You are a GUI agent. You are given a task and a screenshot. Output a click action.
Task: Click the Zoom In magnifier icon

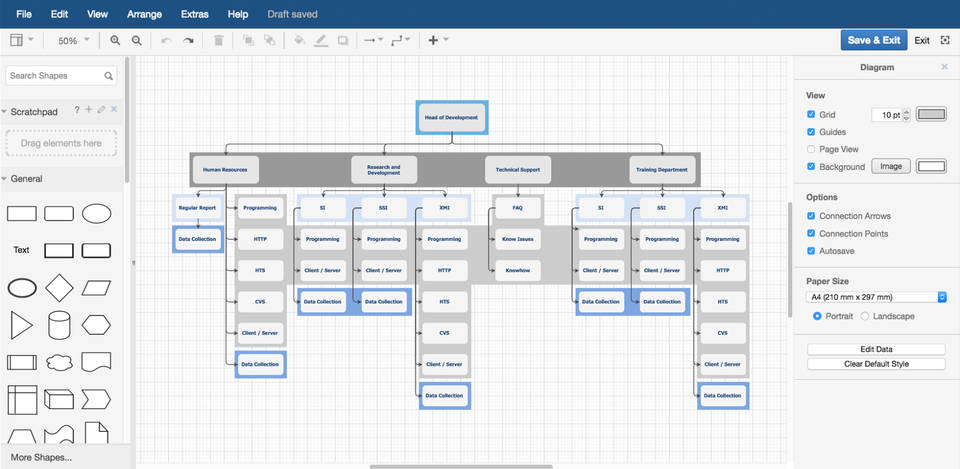115,41
